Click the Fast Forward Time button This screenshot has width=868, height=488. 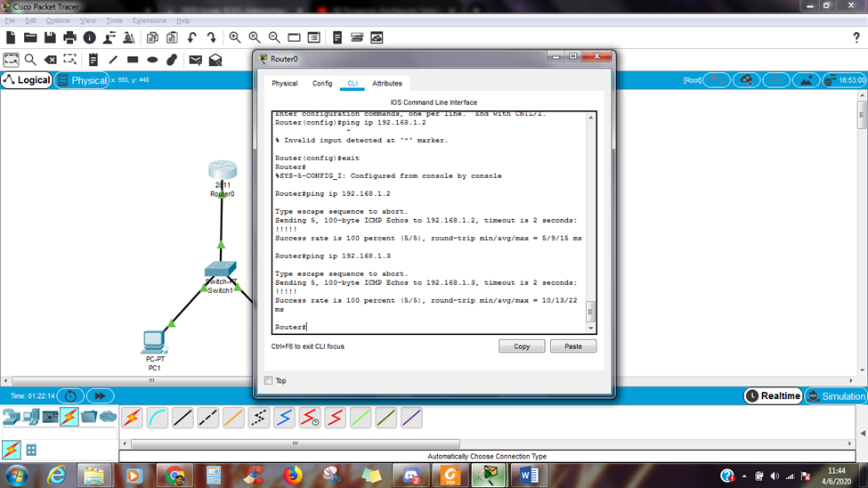tap(100, 396)
